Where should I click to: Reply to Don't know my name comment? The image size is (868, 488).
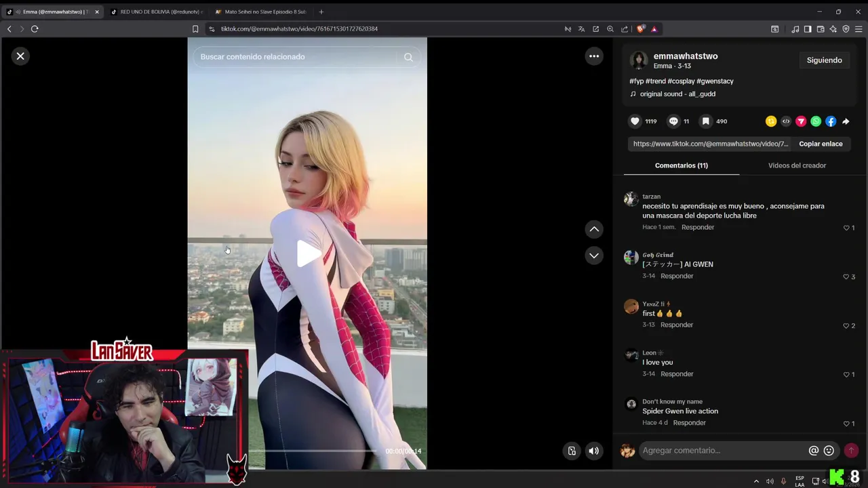(690, 422)
